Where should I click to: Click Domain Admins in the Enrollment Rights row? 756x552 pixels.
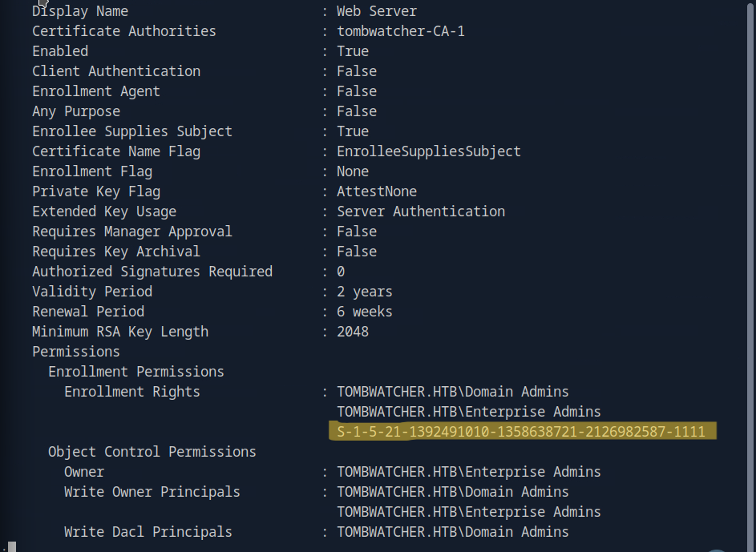point(452,392)
